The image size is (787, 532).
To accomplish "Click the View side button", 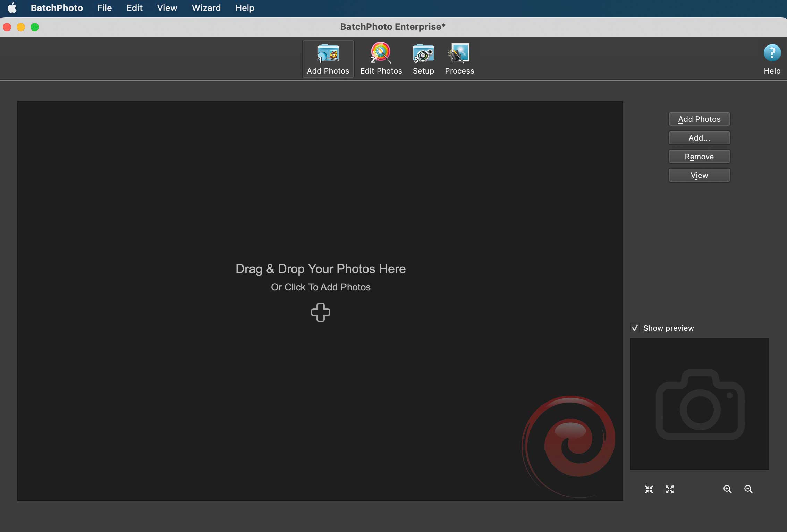I will 700,175.
